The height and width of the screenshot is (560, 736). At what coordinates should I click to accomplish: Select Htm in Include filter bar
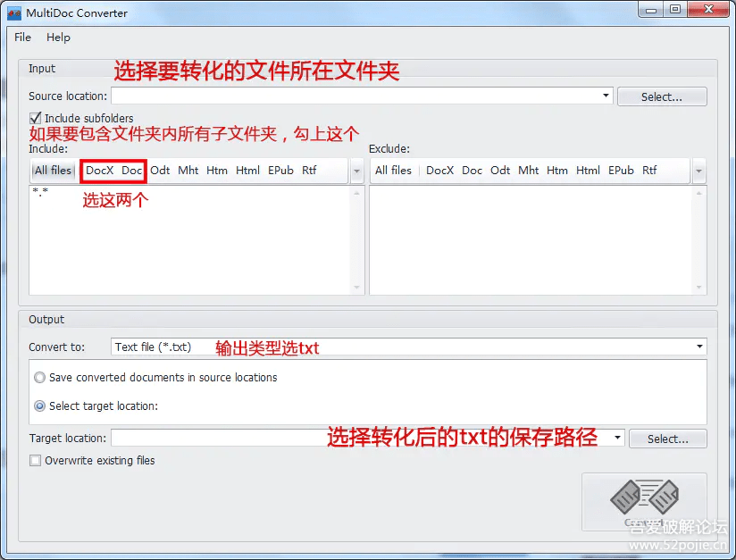(x=217, y=171)
